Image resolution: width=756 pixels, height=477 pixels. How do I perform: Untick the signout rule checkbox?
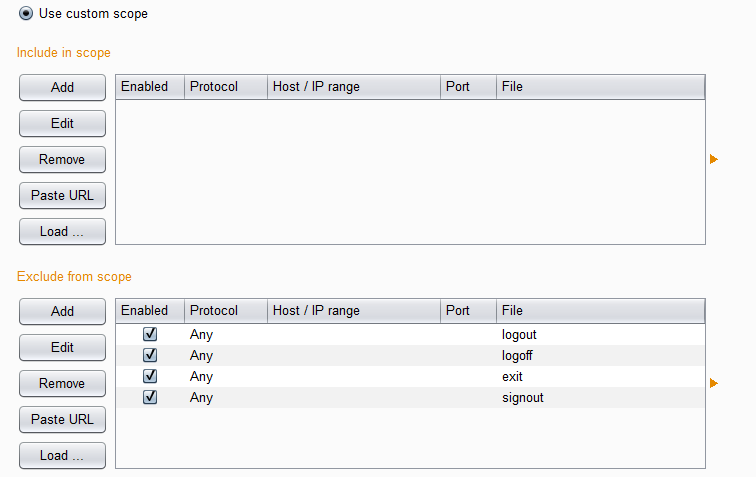coord(150,397)
